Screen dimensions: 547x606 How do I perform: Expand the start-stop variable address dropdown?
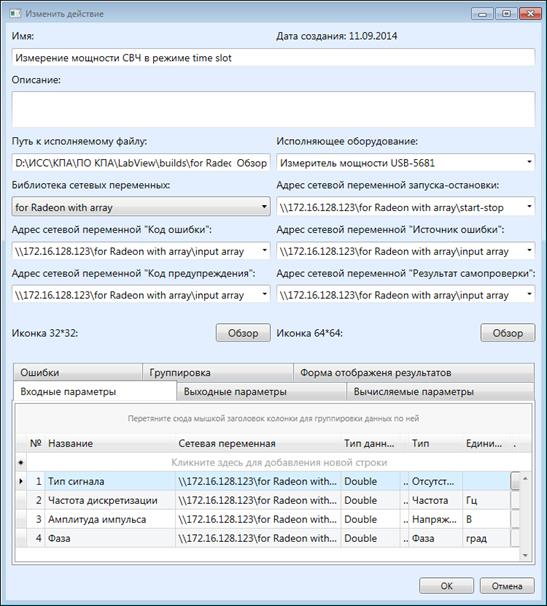[529, 206]
